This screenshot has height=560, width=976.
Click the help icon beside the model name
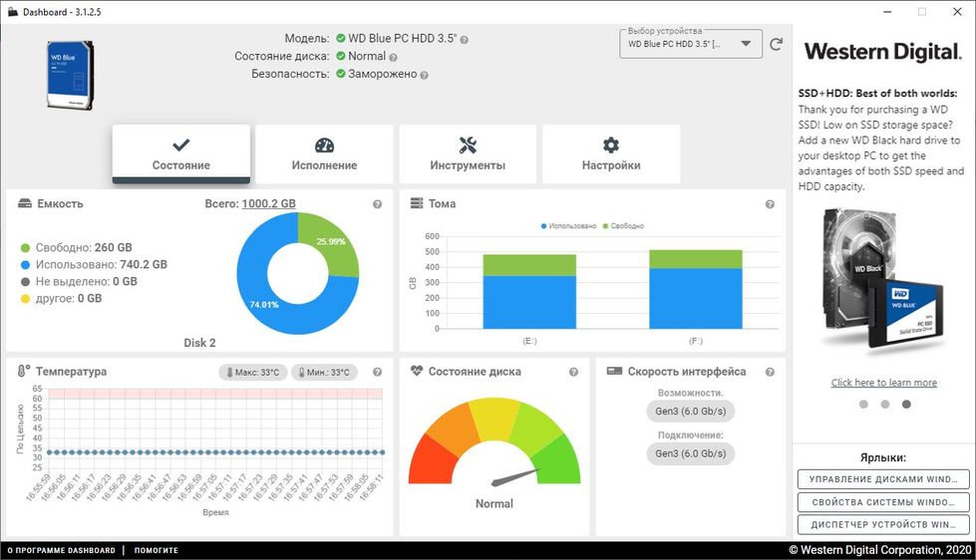click(464, 40)
